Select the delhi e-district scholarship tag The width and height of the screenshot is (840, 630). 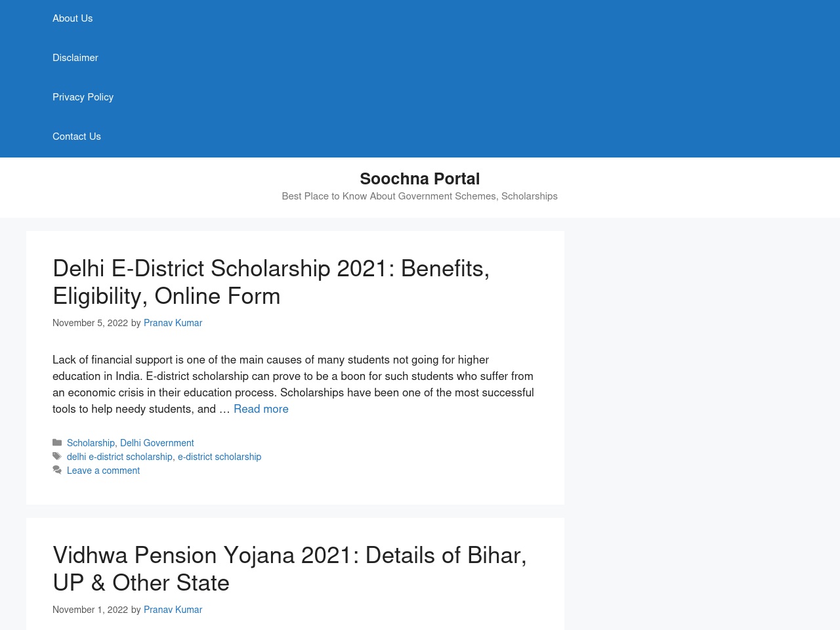(119, 457)
